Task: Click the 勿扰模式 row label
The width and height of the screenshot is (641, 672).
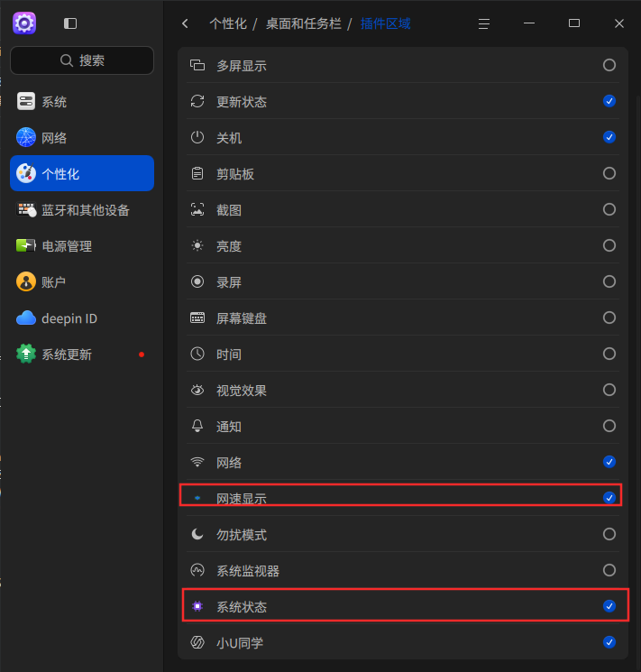Action: [242, 534]
